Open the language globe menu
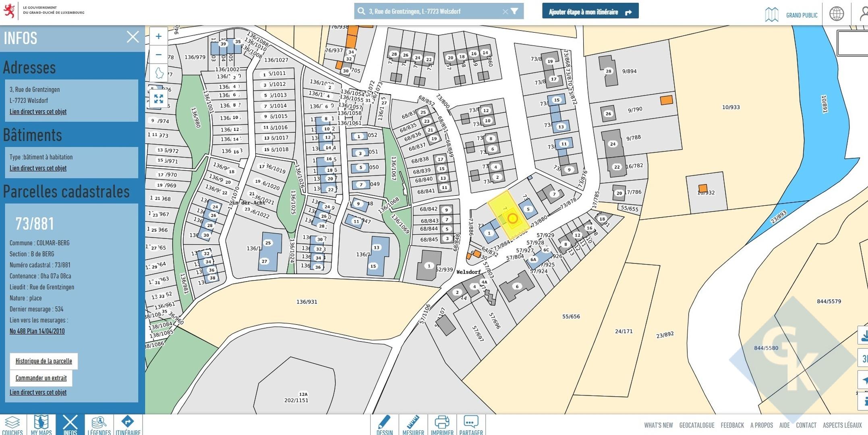Screen dimensions: 868x435 (x=837, y=14)
